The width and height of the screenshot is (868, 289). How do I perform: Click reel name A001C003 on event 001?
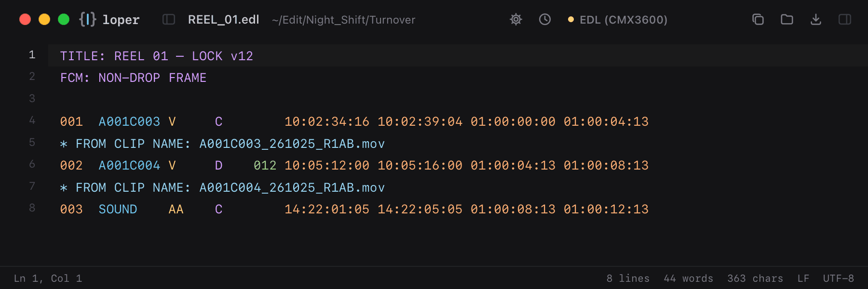[129, 122]
